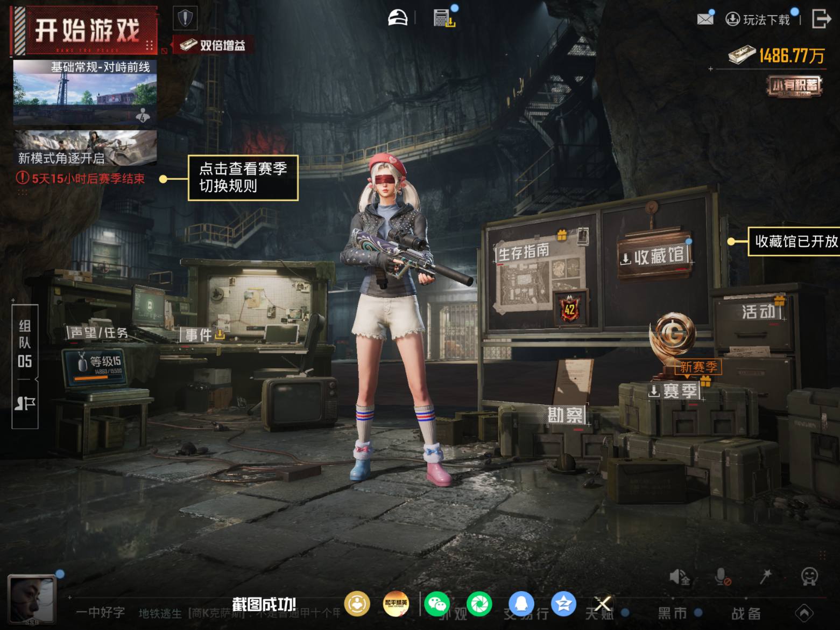Open the 生存指南 survival guide board

coord(524,251)
